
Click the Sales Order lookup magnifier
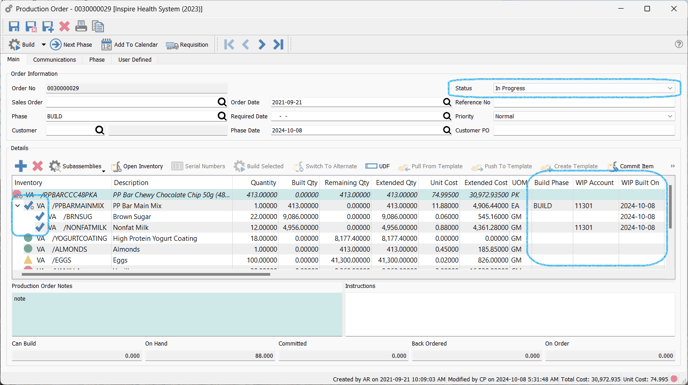click(222, 102)
